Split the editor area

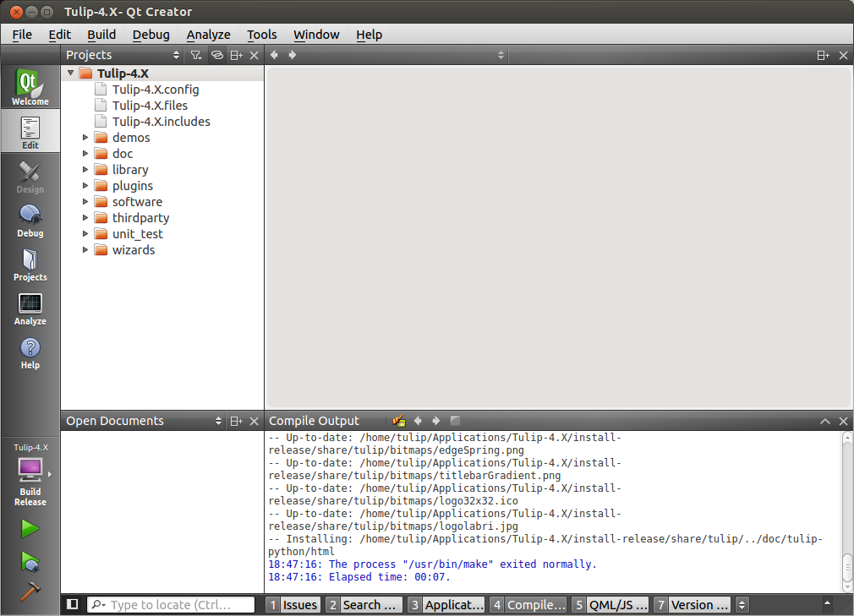[824, 55]
